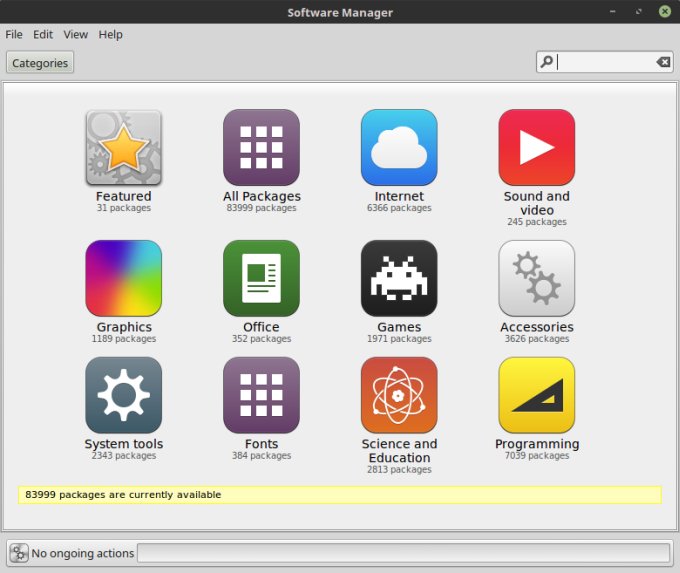Click the '1189 packages' count text
The width and height of the screenshot is (680, 573).
pyautogui.click(x=124, y=338)
